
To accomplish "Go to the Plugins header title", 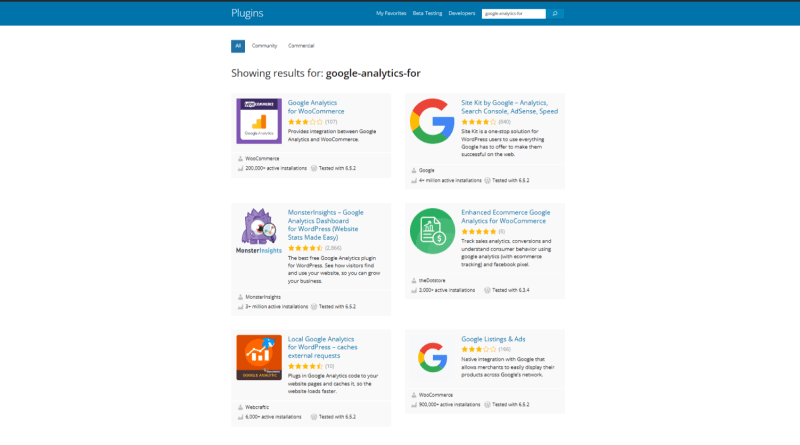I will click(247, 13).
